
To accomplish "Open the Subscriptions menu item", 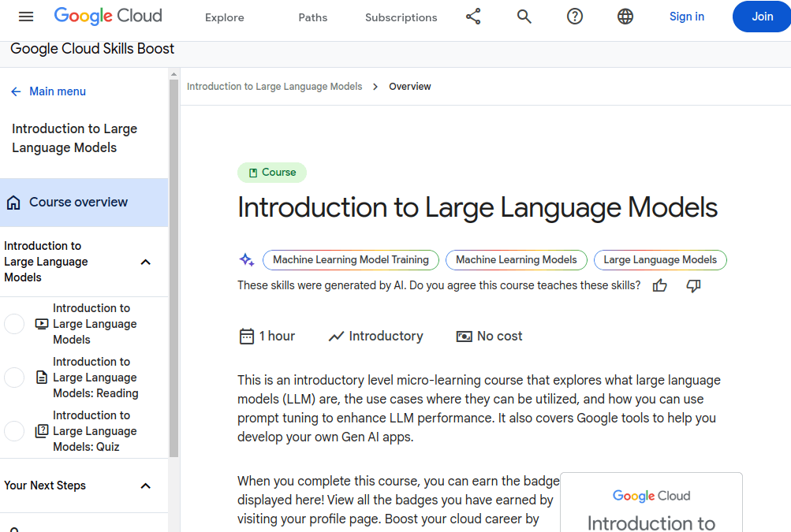I will coord(401,17).
